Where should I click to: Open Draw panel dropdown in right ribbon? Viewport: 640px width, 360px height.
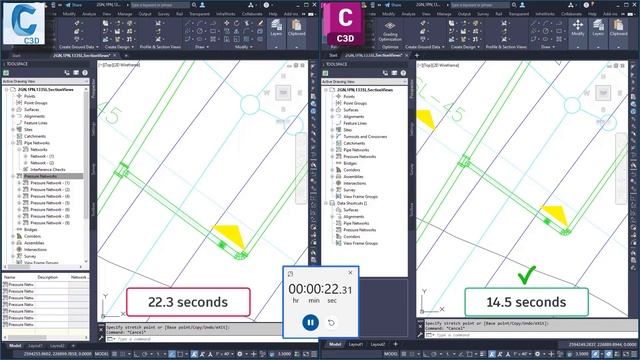[x=548, y=47]
